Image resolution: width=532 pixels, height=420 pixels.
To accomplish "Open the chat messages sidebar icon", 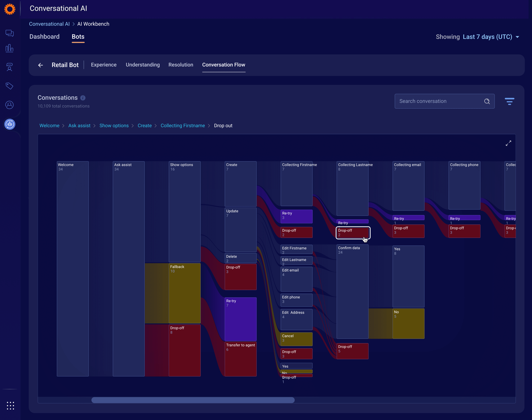I will click(10, 33).
